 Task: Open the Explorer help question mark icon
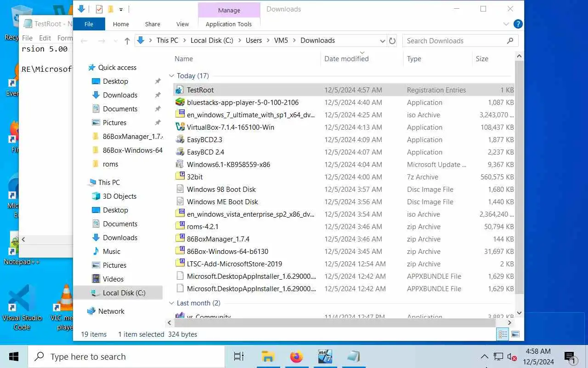518,24
